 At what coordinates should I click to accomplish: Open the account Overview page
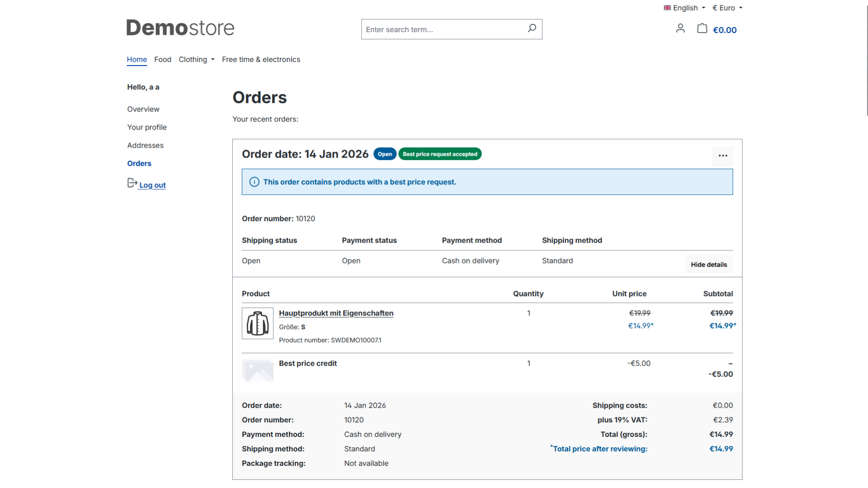(143, 109)
